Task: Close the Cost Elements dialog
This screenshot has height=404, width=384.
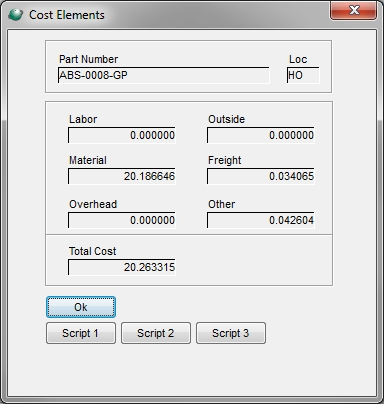Action: click(x=354, y=10)
